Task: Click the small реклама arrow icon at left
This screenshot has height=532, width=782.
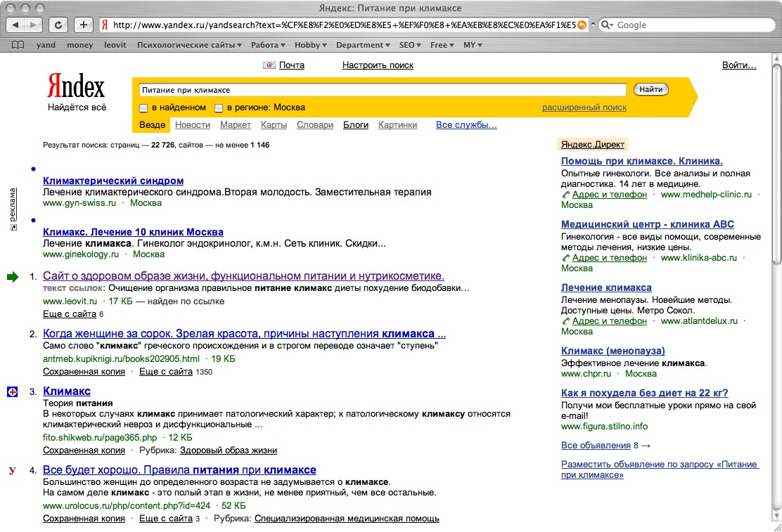Action: [x=13, y=228]
